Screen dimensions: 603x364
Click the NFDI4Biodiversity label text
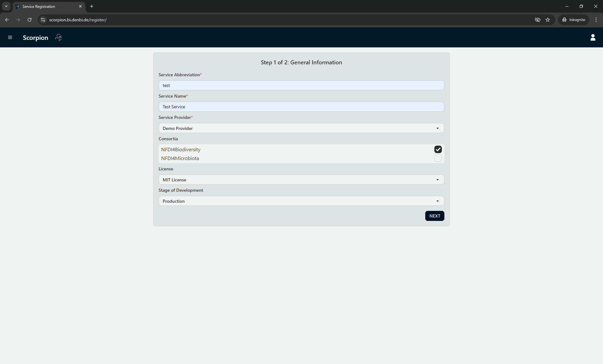click(x=181, y=150)
